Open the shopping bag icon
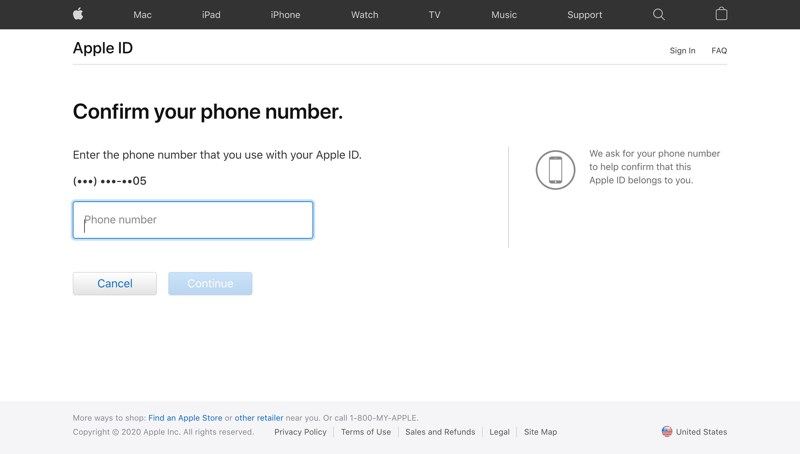The width and height of the screenshot is (800, 454). click(721, 14)
